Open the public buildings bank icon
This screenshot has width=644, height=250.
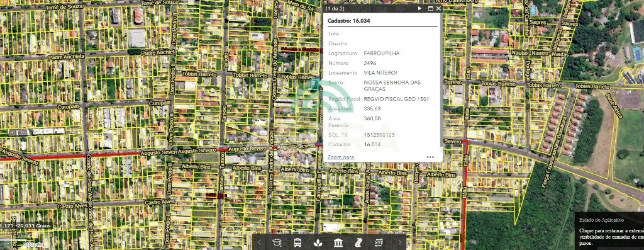(x=338, y=242)
